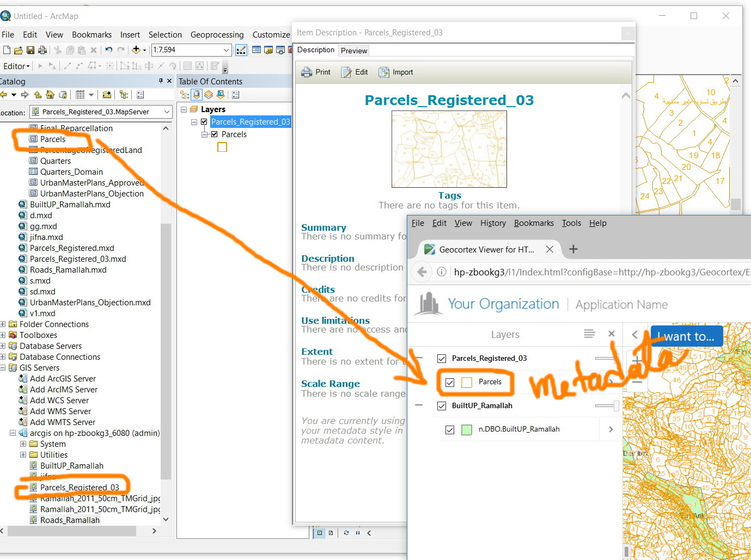This screenshot has height=560, width=751.
Task: Go back in Catalog navigation
Action: coord(3,95)
